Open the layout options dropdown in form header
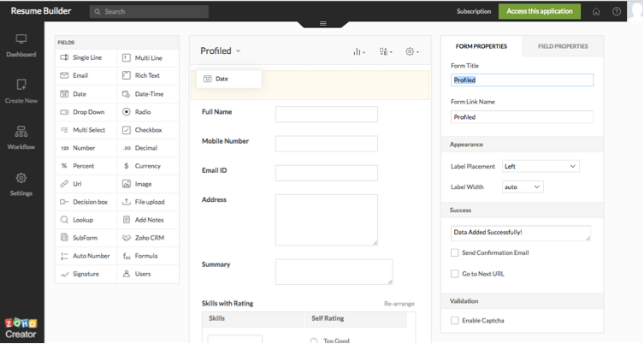This screenshot has width=644, height=344. (x=386, y=52)
